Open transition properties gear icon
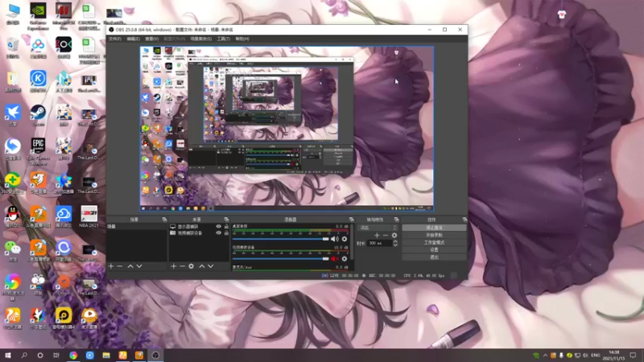644x362 pixels. point(394,235)
